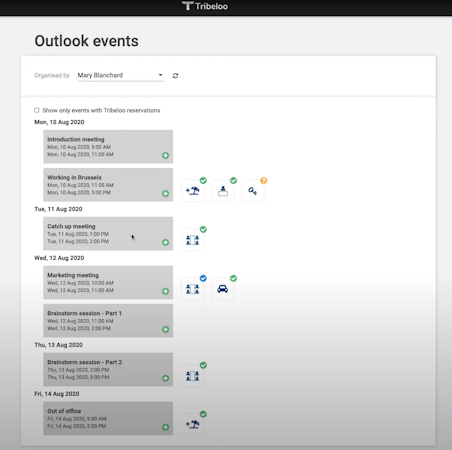Open the Mary Blanchard organiser dropdown

(x=121, y=75)
